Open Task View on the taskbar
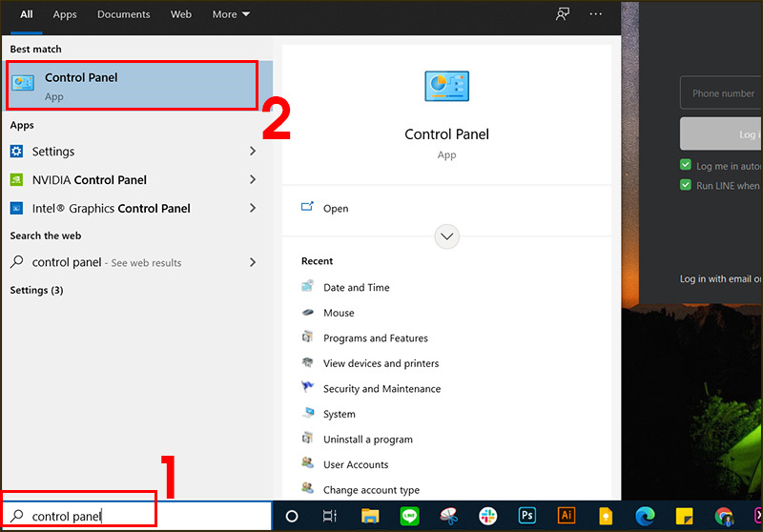Screen dimensions: 763x532 330,516
